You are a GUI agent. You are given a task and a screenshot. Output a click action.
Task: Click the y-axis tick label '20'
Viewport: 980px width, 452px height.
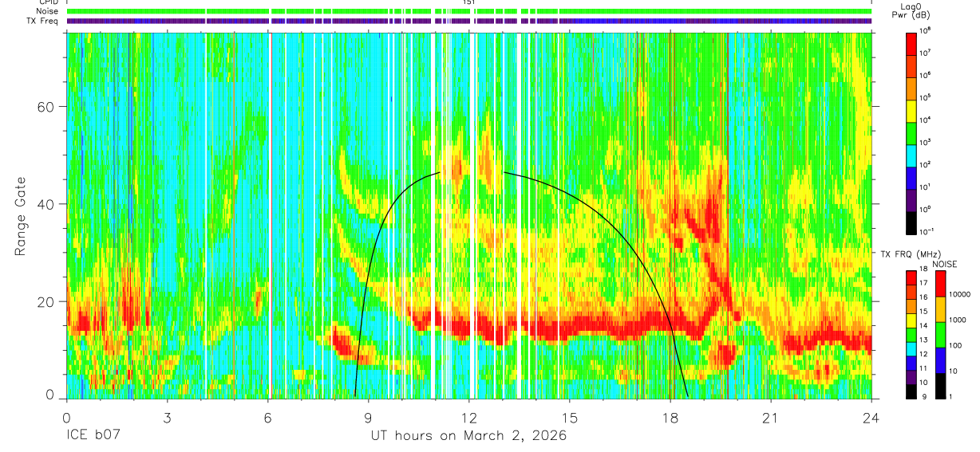tap(46, 301)
